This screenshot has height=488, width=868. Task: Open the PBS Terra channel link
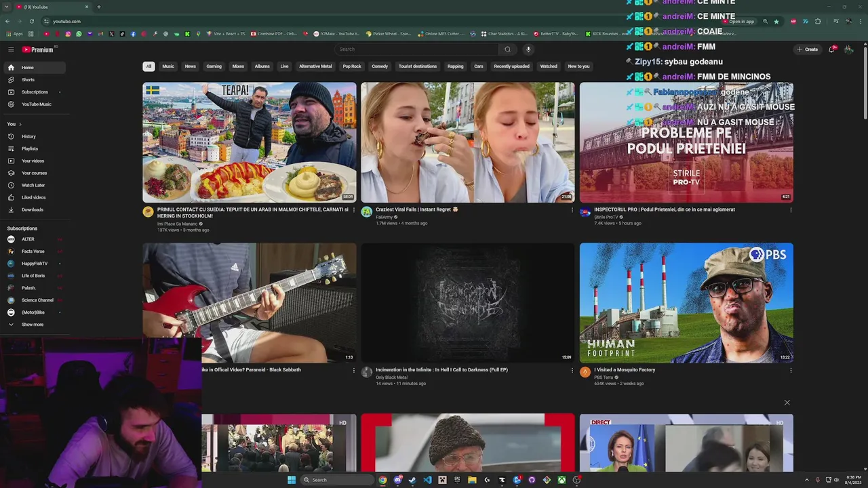[604, 378]
